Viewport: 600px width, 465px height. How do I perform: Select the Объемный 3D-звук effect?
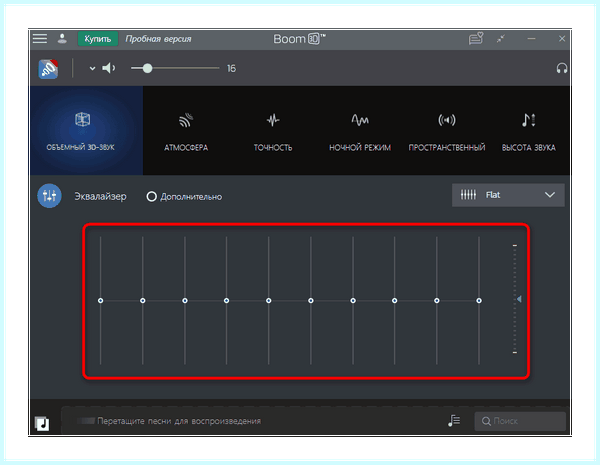(x=86, y=131)
